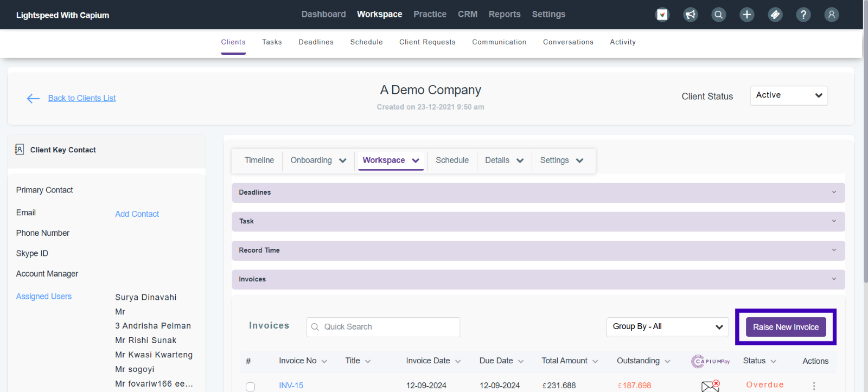
Task: Go to Dashboard in top navigation
Action: click(323, 14)
